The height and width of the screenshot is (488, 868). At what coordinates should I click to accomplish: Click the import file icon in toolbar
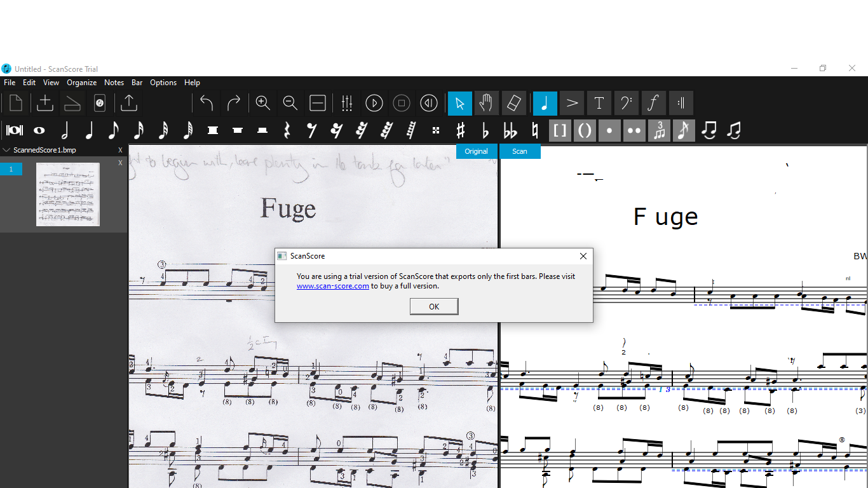[x=45, y=103]
